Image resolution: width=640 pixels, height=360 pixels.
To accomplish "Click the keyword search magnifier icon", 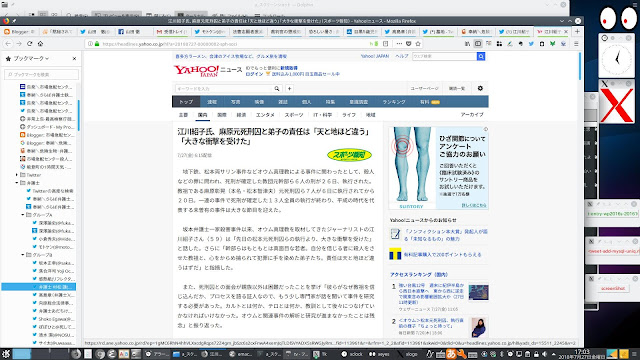I will (x=277, y=89).
